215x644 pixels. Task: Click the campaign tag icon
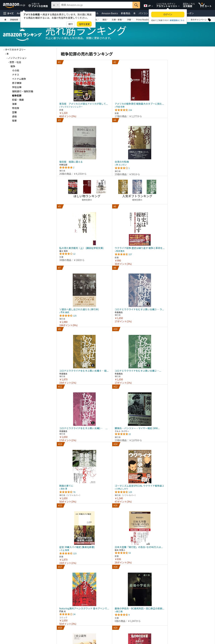click(x=209, y=20)
